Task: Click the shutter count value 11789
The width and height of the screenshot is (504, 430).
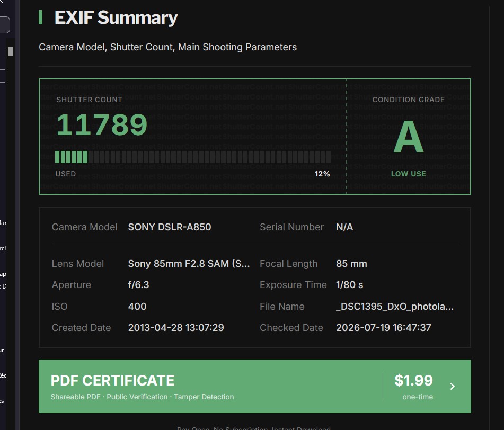Action: coord(102,124)
